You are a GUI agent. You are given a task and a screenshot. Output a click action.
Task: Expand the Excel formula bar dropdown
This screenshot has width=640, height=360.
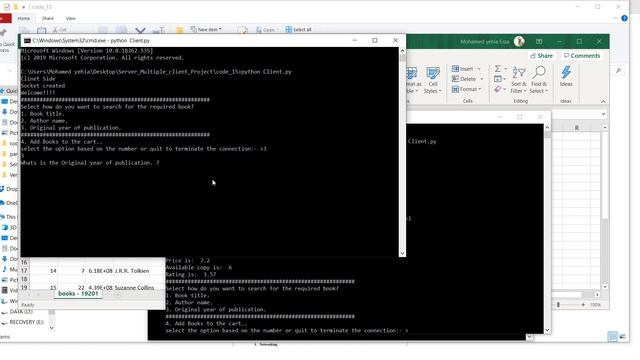(603, 115)
